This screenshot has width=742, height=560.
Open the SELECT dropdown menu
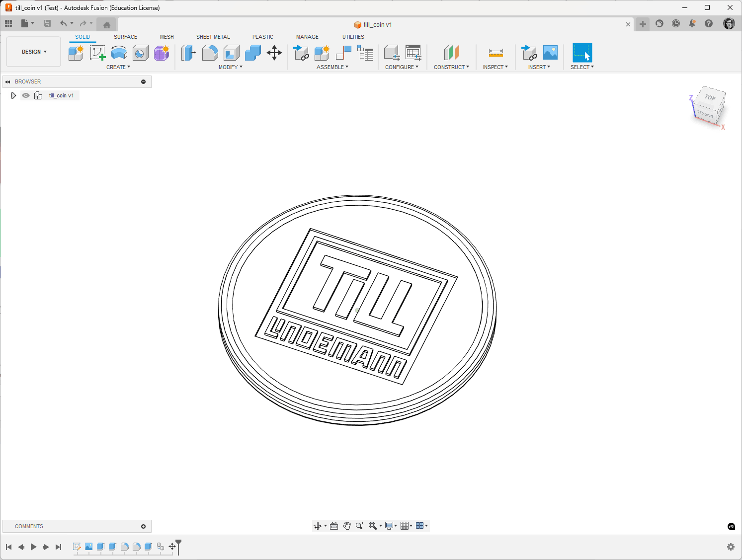582,67
